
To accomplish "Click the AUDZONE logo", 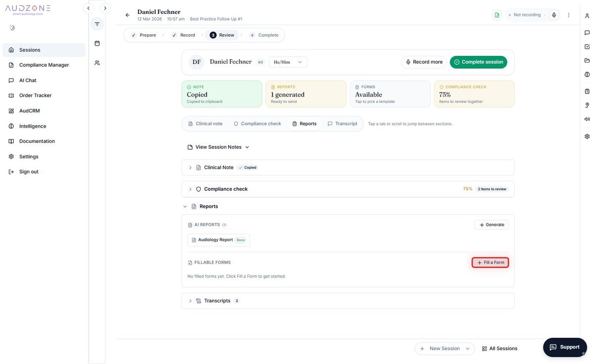I will click(x=28, y=10).
